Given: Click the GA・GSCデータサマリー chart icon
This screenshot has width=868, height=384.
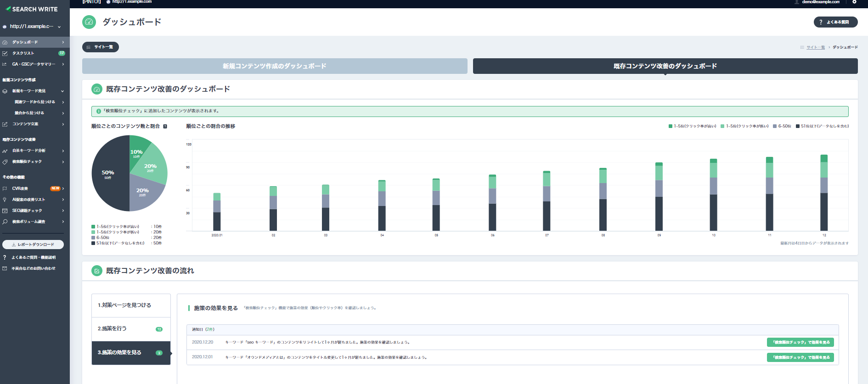Looking at the screenshot, I should [x=5, y=64].
